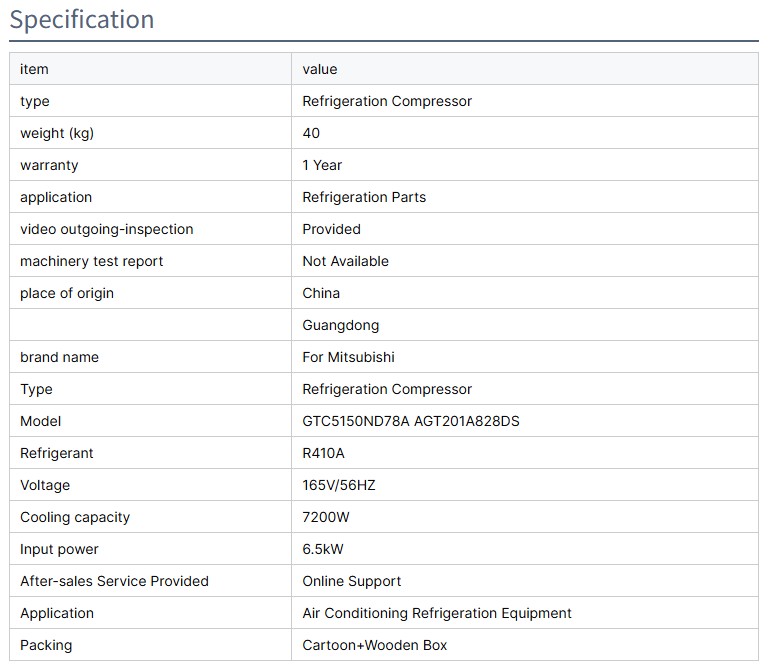Click the '165V/56HZ' voltage value

coord(339,485)
